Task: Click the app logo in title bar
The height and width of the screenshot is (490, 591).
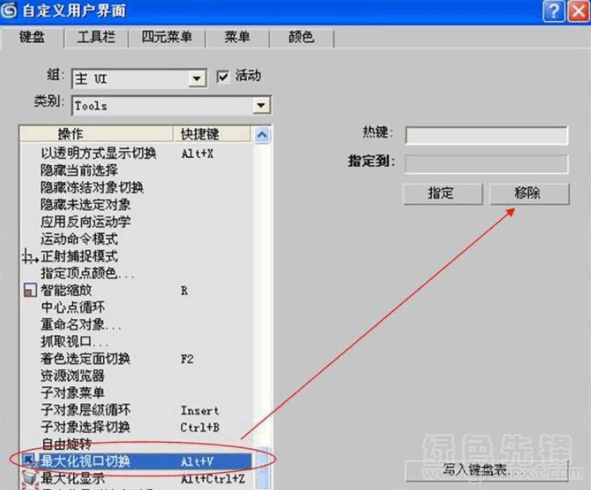Action: pyautogui.click(x=9, y=10)
